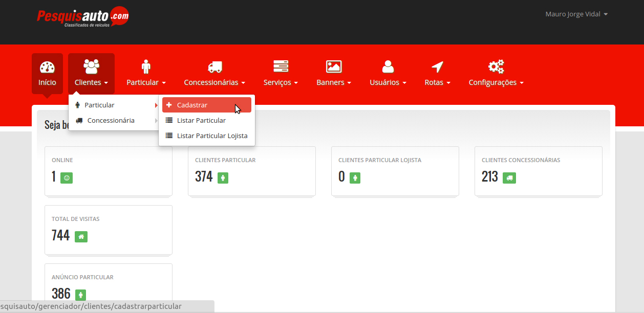This screenshot has height=313, width=644.
Task: Expand the Rotas dropdown label
Action: point(437,82)
